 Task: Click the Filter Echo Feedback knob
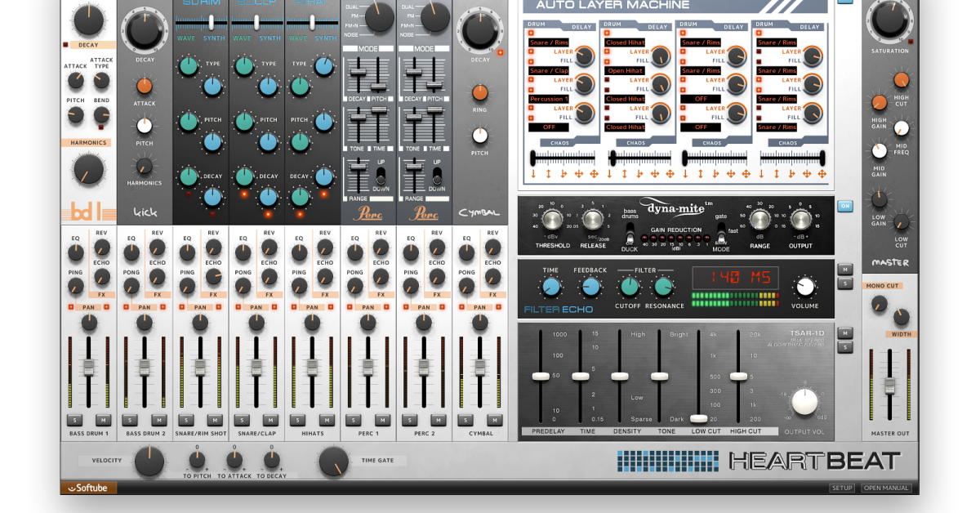tap(590, 287)
